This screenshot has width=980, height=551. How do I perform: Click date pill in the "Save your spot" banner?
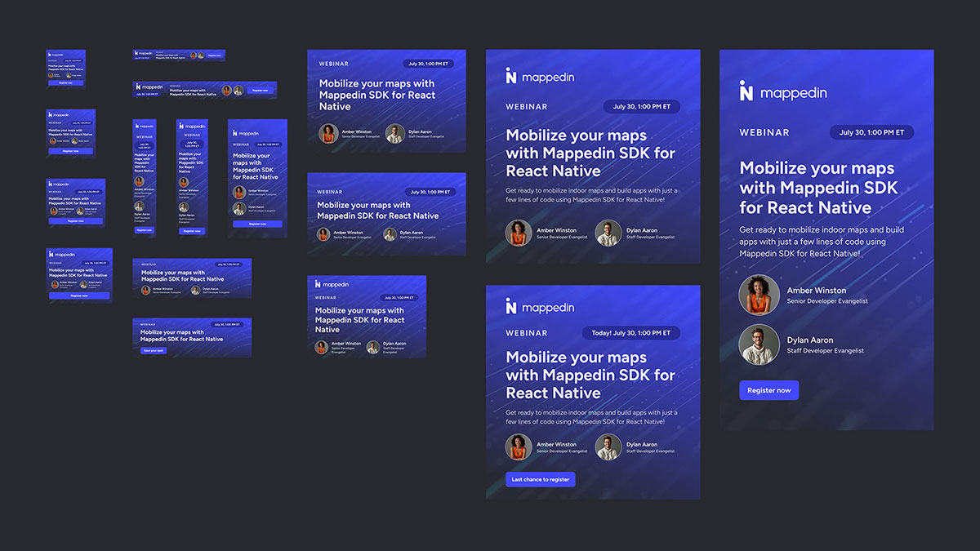click(229, 324)
